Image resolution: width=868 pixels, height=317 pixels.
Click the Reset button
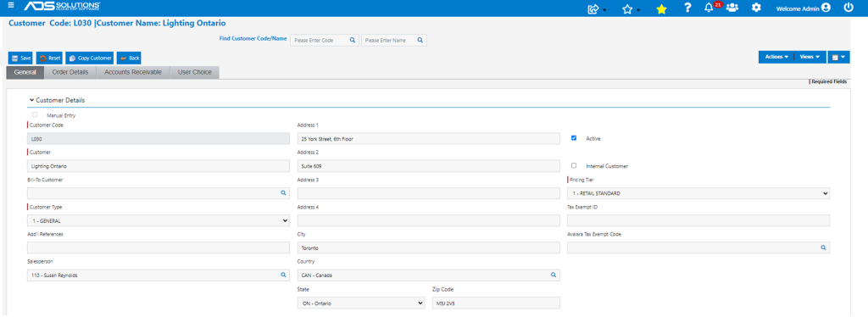[x=50, y=58]
